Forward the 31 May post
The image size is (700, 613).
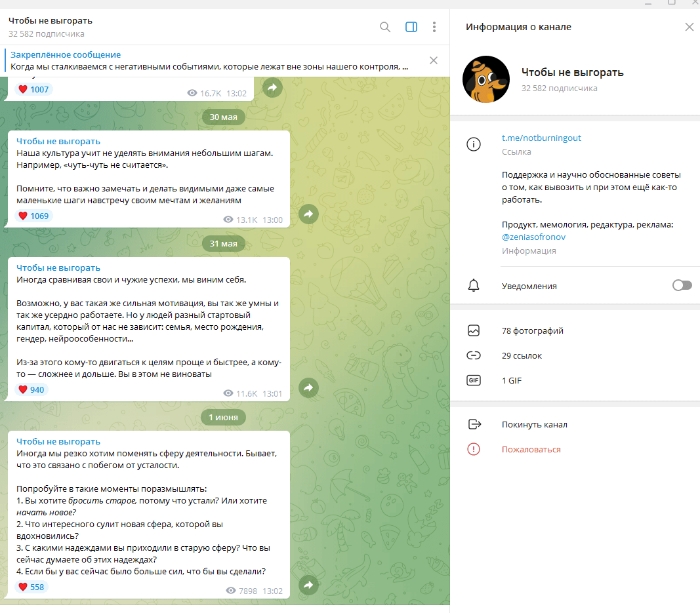point(308,387)
